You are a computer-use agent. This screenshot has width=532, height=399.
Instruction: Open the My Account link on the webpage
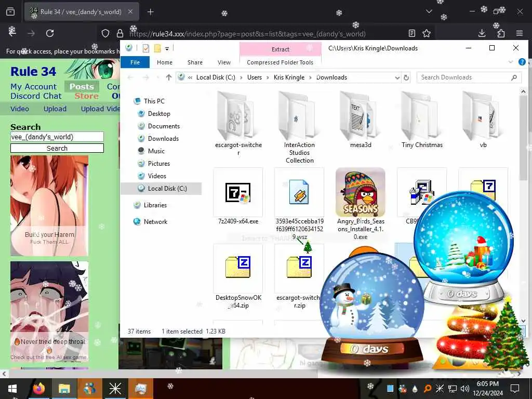point(34,87)
